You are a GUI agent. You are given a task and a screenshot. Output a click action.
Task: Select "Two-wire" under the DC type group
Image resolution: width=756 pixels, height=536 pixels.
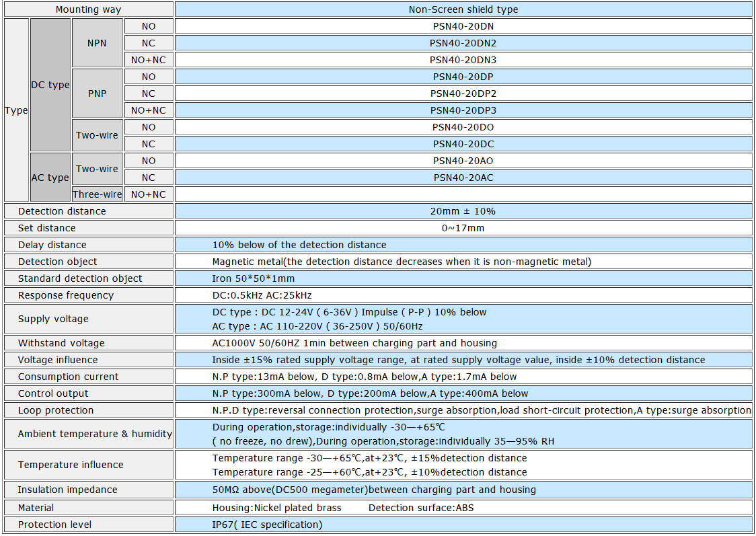click(x=98, y=135)
